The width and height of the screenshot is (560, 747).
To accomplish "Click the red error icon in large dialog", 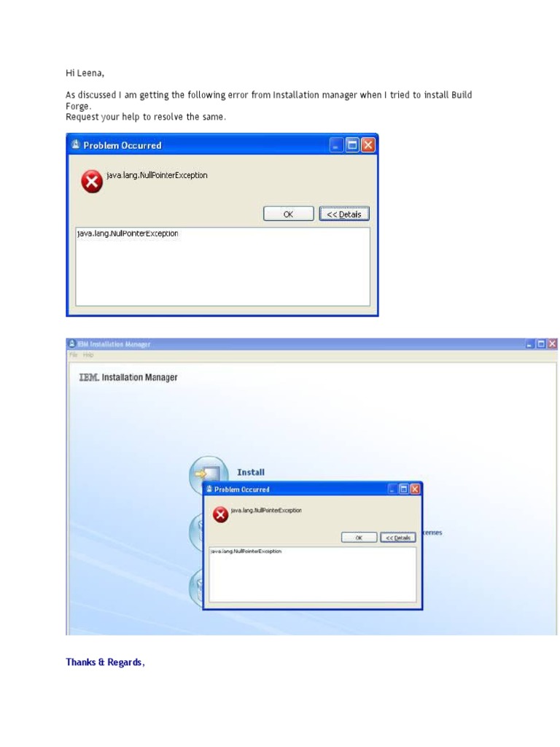I will (x=92, y=182).
